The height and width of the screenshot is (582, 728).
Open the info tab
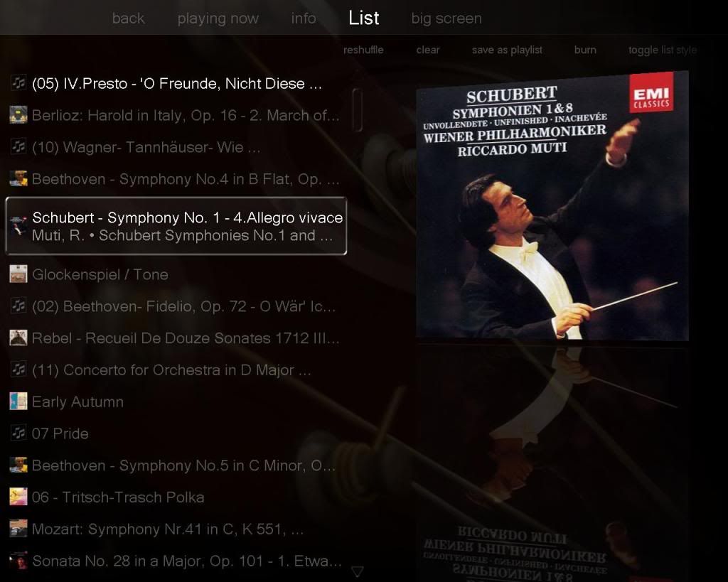[303, 18]
